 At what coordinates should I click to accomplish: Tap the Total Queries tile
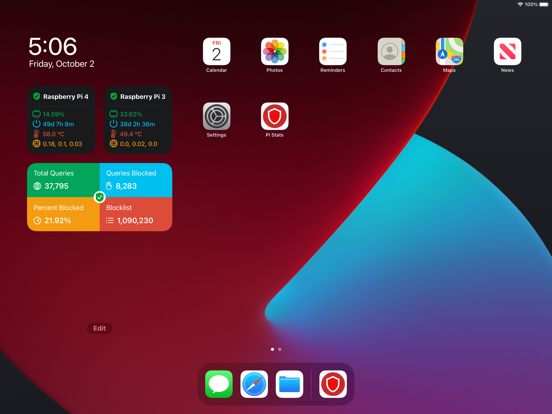coord(63,180)
